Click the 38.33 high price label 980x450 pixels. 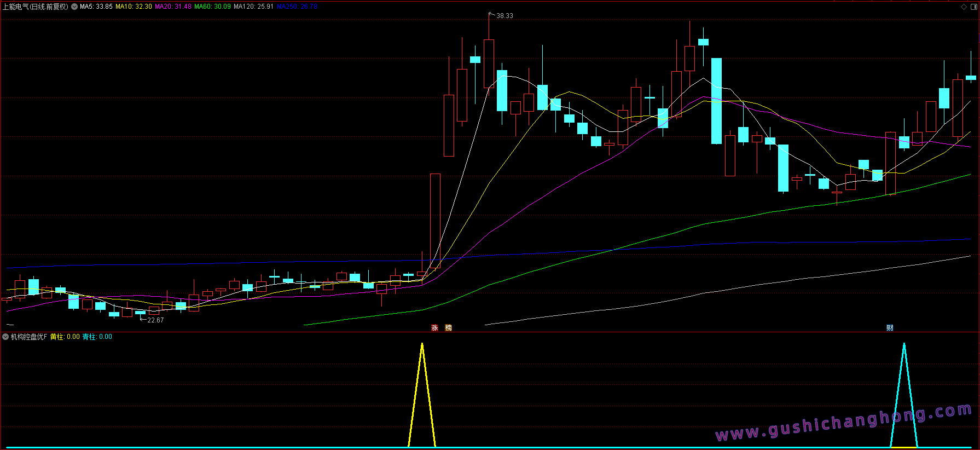[505, 16]
